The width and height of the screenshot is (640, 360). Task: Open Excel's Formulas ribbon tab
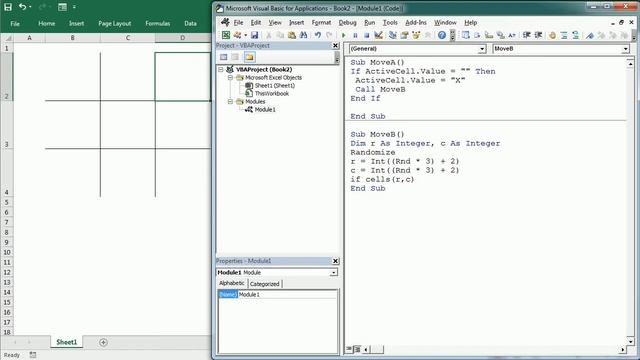click(x=158, y=24)
